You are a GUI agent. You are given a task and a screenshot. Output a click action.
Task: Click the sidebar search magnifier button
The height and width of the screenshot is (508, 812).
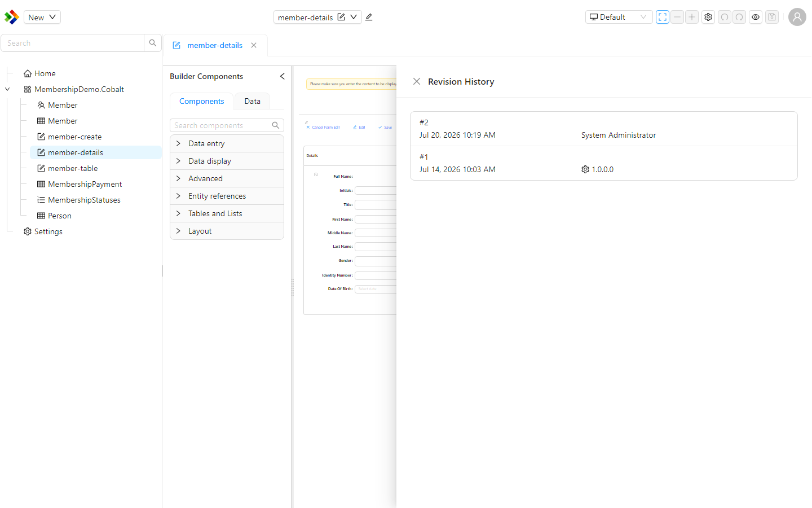coord(153,43)
